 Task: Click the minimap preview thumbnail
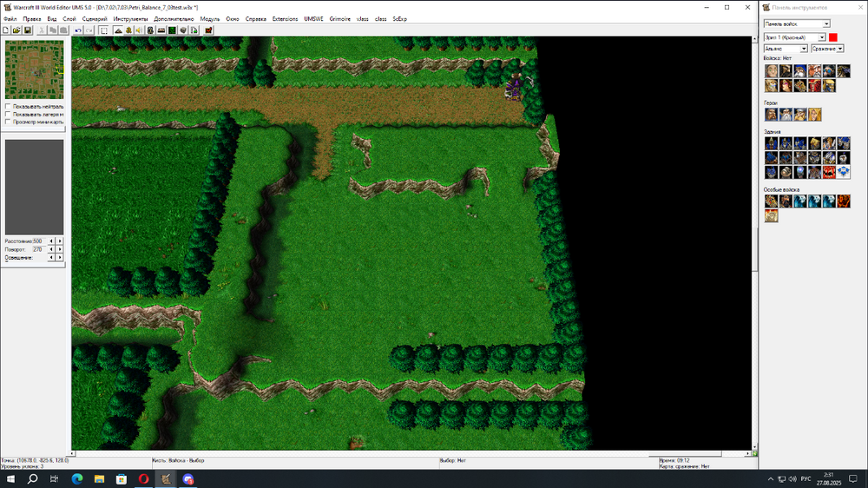click(34, 69)
